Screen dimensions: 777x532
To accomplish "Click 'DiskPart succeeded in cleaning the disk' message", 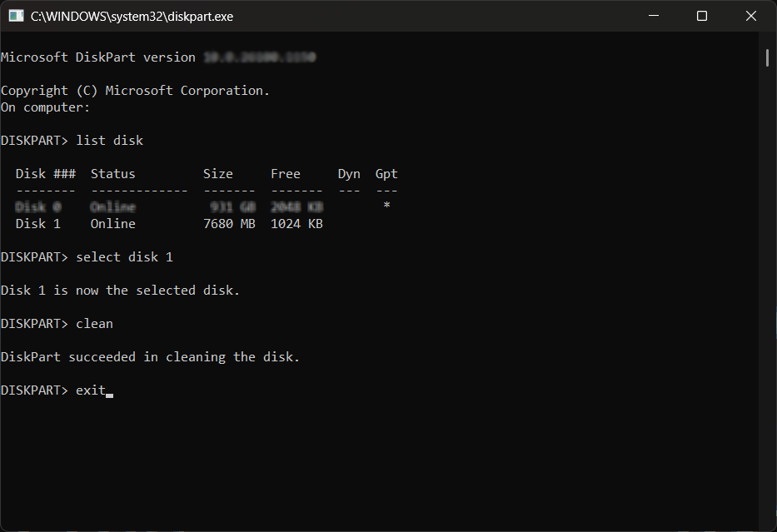I will click(150, 357).
